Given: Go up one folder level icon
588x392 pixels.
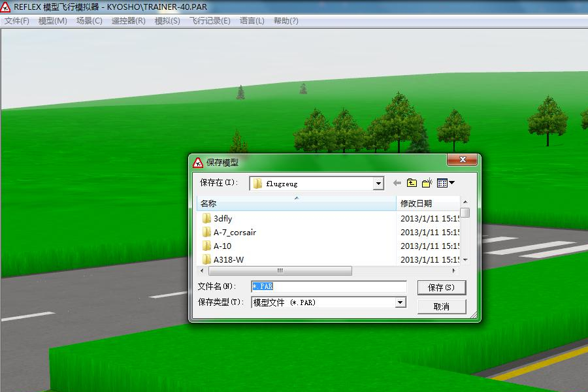Looking at the screenshot, I should coord(412,183).
